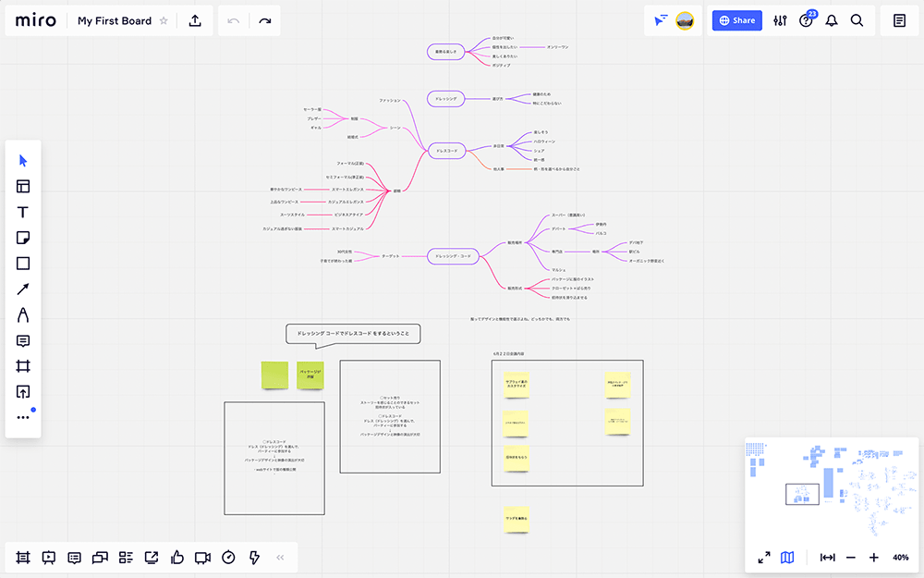Viewport: 924px width, 578px height.
Task: Star My First Board as favorite
Action: tap(164, 20)
